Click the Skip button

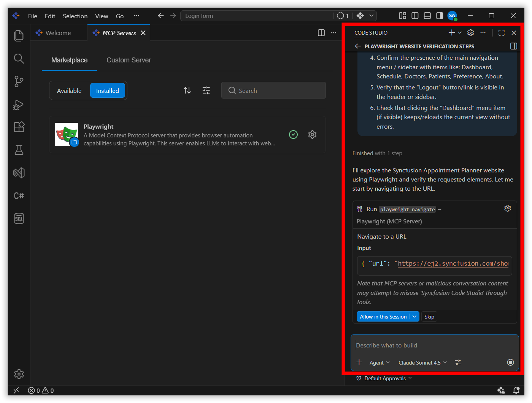click(x=429, y=317)
